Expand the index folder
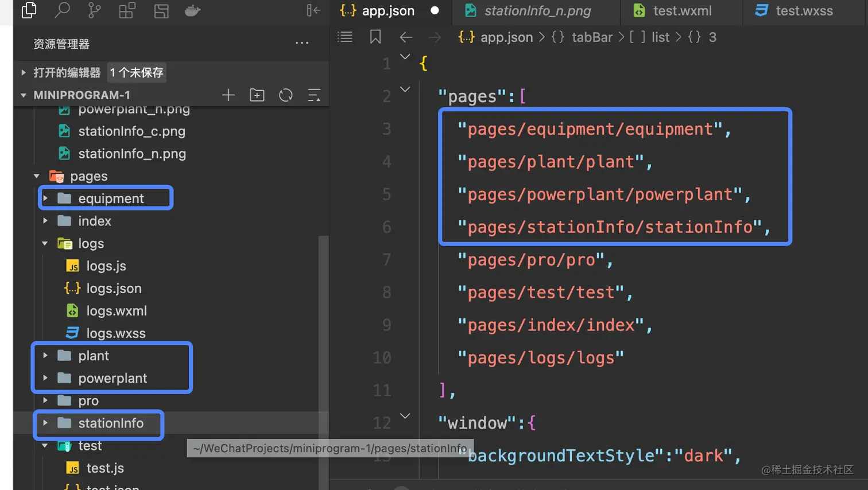The width and height of the screenshot is (868, 490). tap(45, 221)
